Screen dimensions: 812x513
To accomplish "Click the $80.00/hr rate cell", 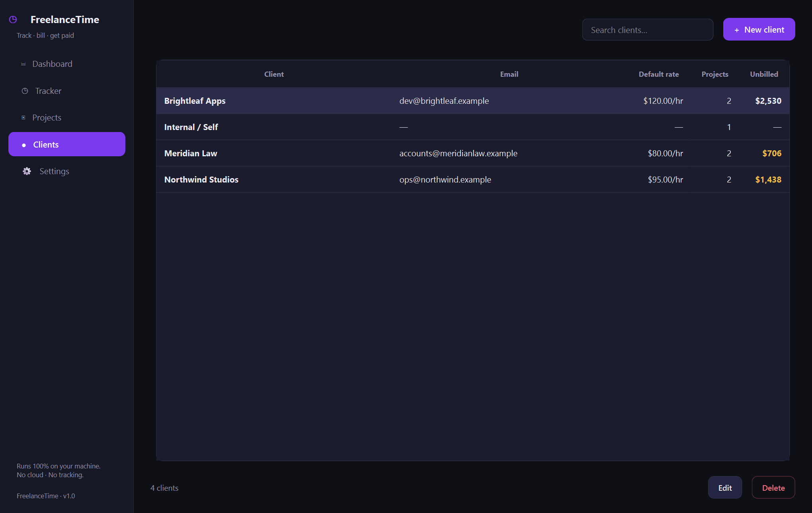I will [x=666, y=154].
